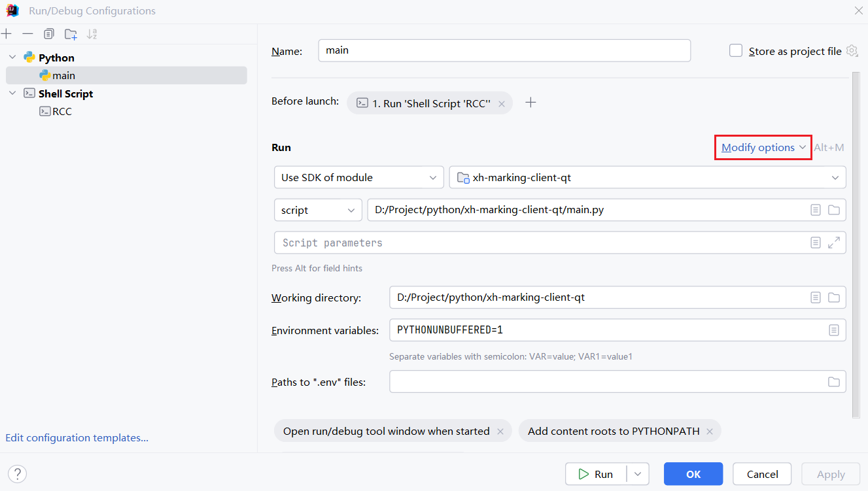Click the Copy Configuration icon
Viewport: 868px width, 491px height.
tap(49, 34)
